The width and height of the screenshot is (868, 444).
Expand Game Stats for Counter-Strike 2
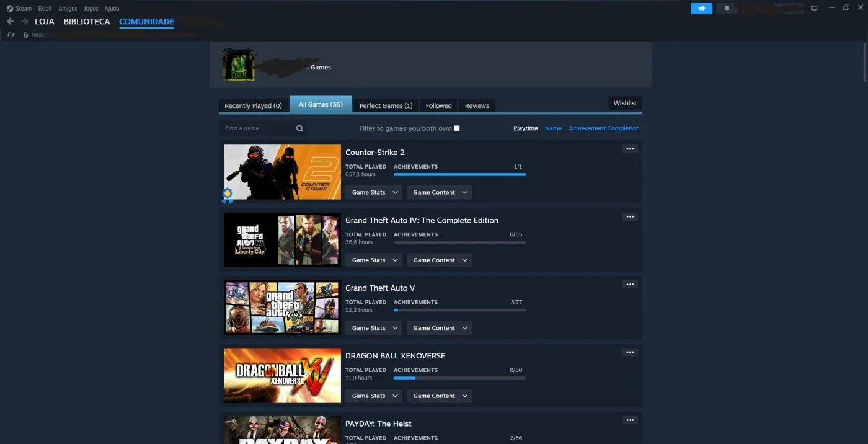click(x=374, y=192)
